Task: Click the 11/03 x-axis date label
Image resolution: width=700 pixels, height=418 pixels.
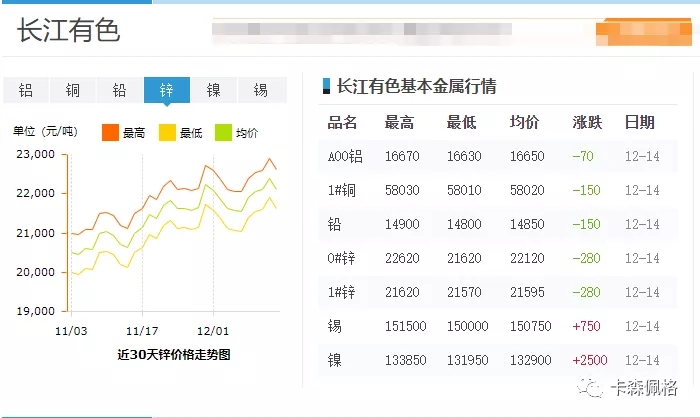Action: tap(71, 331)
